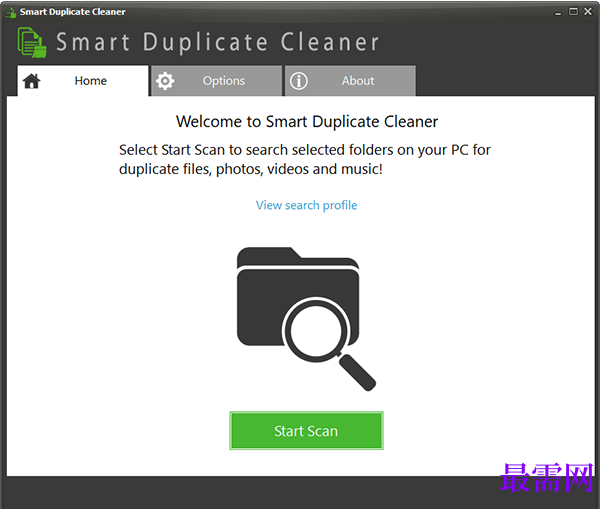The width and height of the screenshot is (612, 509).
Task: Click the house icon on Home tab
Action: 31,81
